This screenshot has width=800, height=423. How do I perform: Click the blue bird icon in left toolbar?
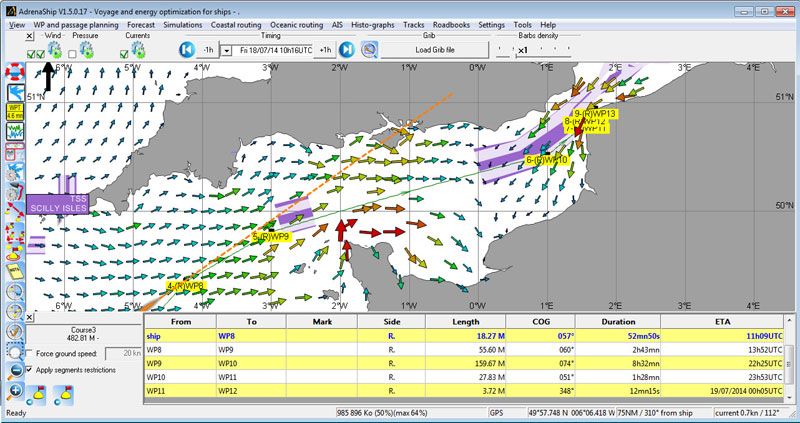click(x=15, y=93)
